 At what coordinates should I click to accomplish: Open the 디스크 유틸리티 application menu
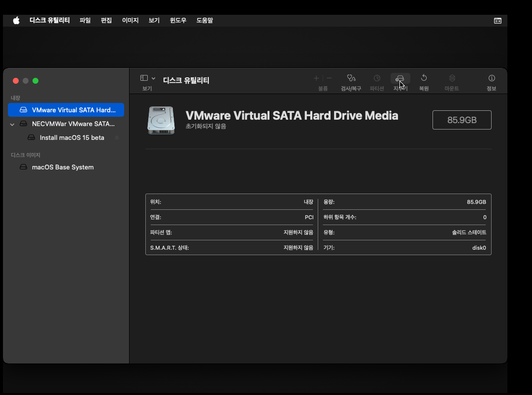[x=50, y=20]
